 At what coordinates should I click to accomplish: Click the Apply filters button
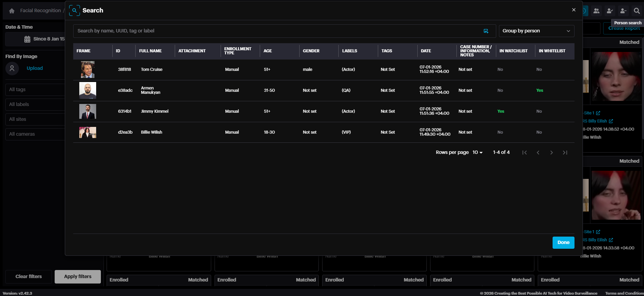78,276
